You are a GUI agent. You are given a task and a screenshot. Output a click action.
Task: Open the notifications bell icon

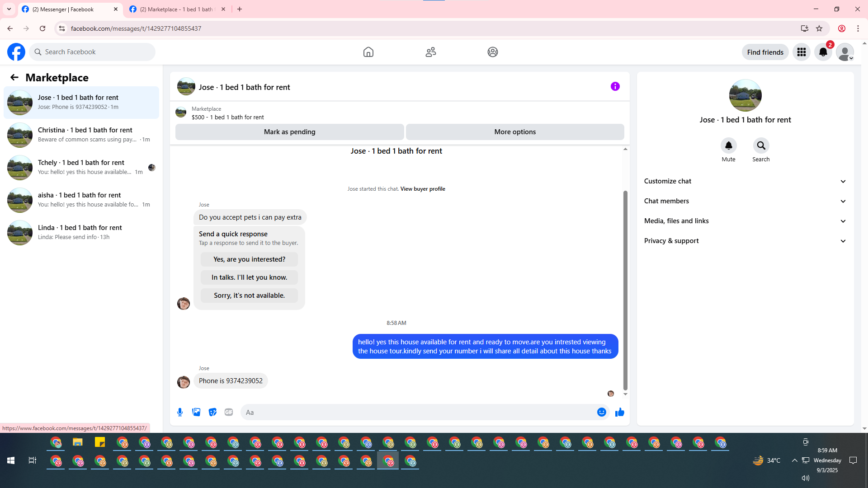tap(823, 52)
